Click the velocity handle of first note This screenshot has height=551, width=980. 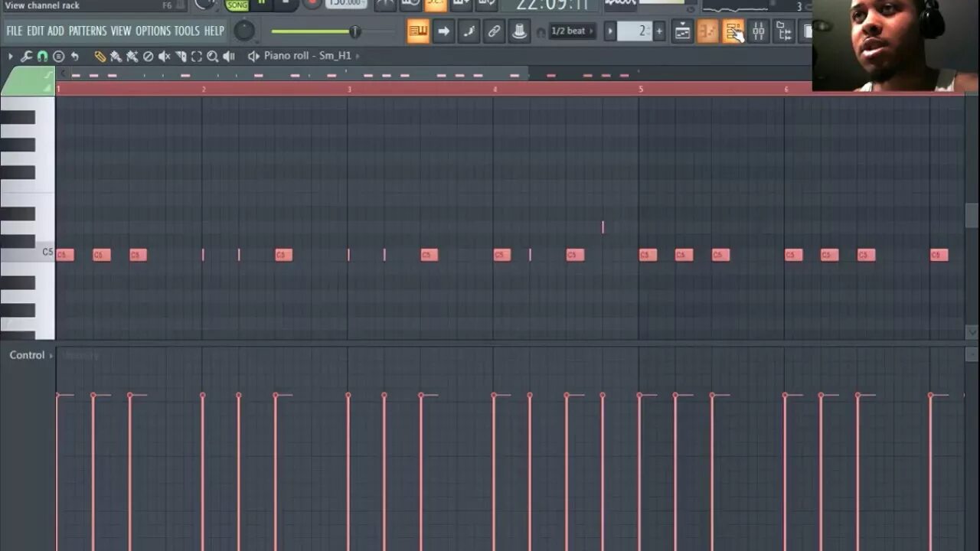coord(58,395)
